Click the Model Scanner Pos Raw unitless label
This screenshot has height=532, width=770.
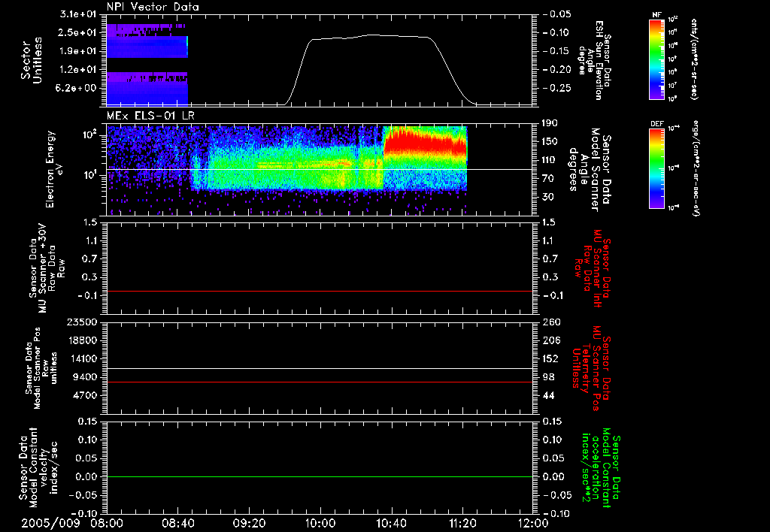coord(41,368)
